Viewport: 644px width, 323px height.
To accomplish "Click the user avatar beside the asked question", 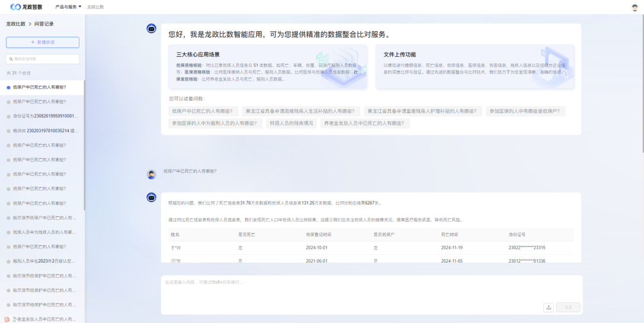I will (x=151, y=174).
